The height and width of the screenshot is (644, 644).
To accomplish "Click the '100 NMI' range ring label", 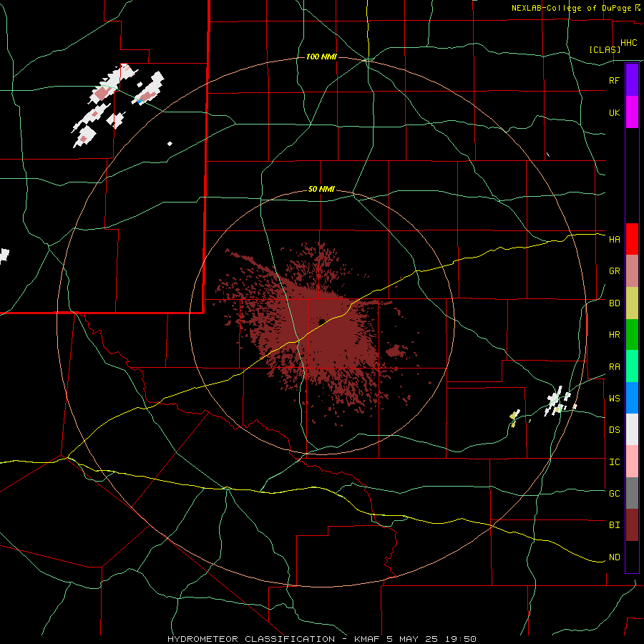I will [321, 57].
